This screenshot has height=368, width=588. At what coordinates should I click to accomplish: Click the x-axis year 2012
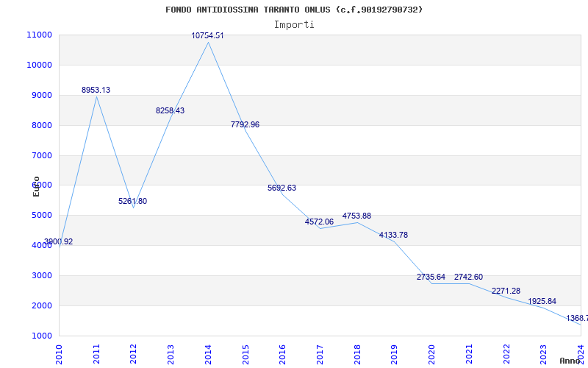click(x=134, y=355)
